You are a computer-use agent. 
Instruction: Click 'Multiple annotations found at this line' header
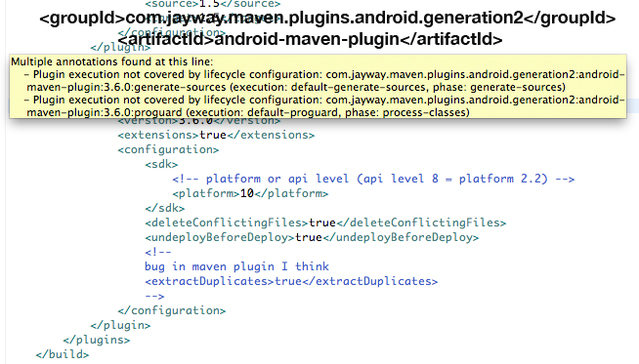(x=112, y=61)
